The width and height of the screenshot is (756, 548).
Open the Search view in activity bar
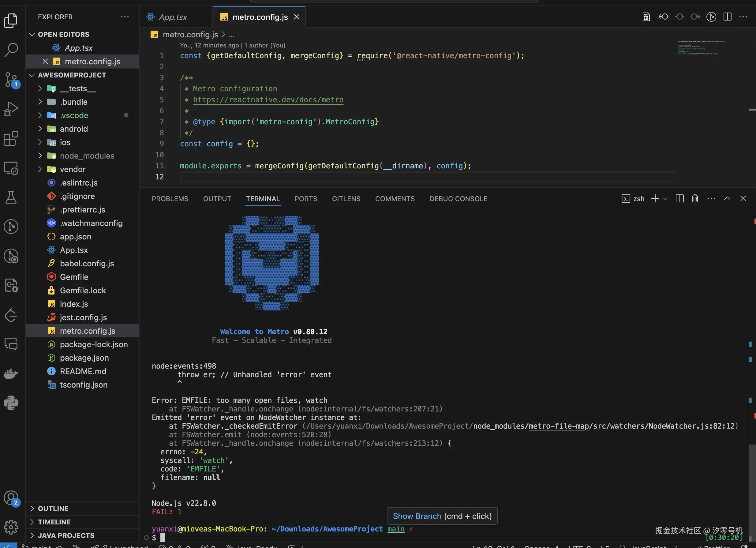point(11,50)
